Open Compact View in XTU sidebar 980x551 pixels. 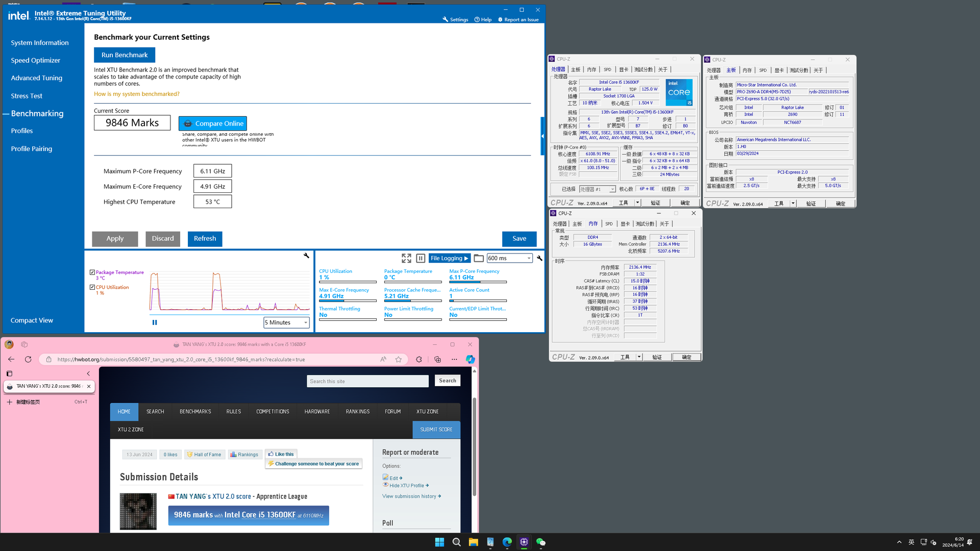tap(32, 320)
